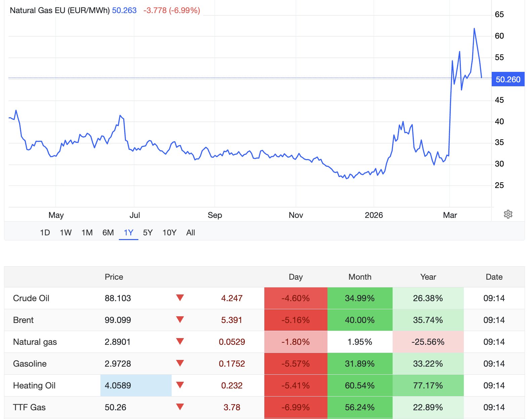Switch chart to 1W range

(x=65, y=233)
